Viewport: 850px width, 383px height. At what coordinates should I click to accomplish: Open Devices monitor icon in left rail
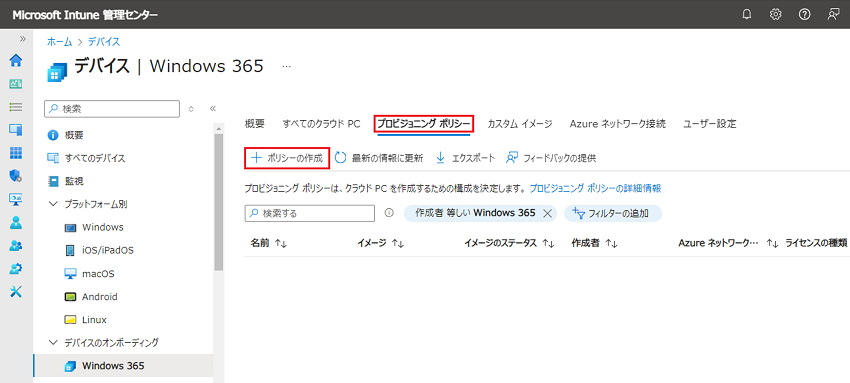[x=16, y=129]
